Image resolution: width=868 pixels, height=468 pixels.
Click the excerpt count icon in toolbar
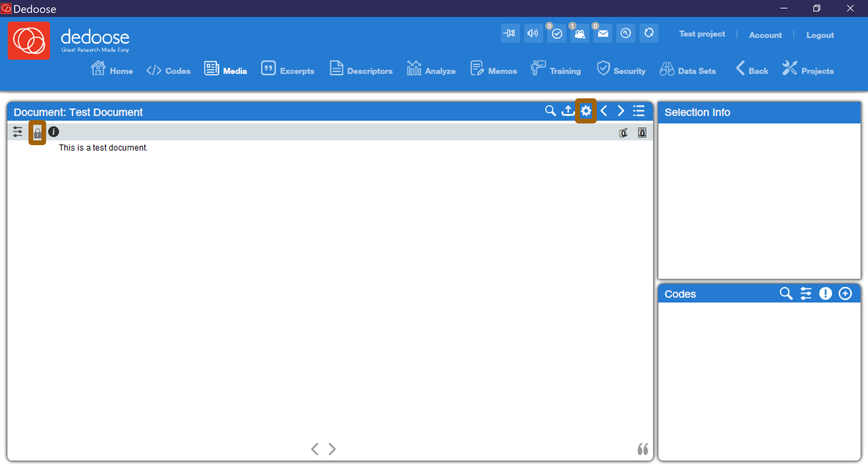point(623,133)
